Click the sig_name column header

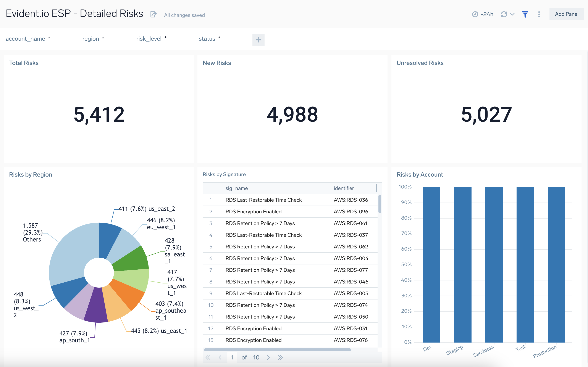236,188
